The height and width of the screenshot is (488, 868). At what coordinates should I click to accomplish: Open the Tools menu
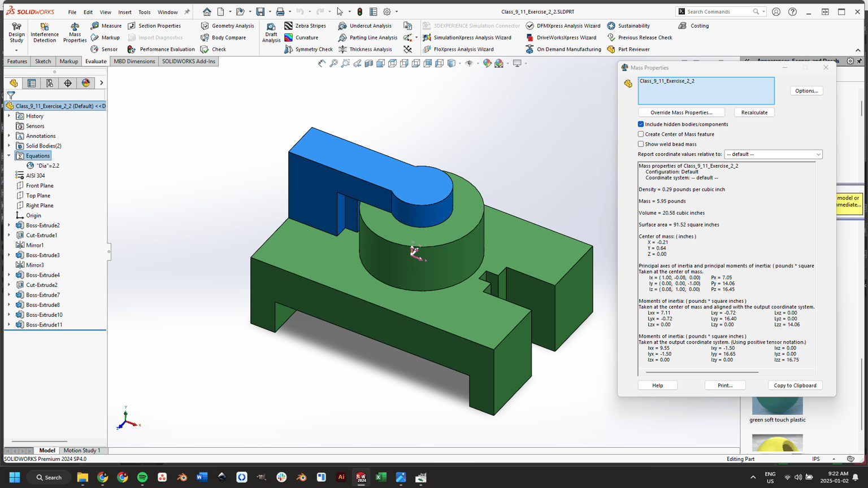[145, 12]
